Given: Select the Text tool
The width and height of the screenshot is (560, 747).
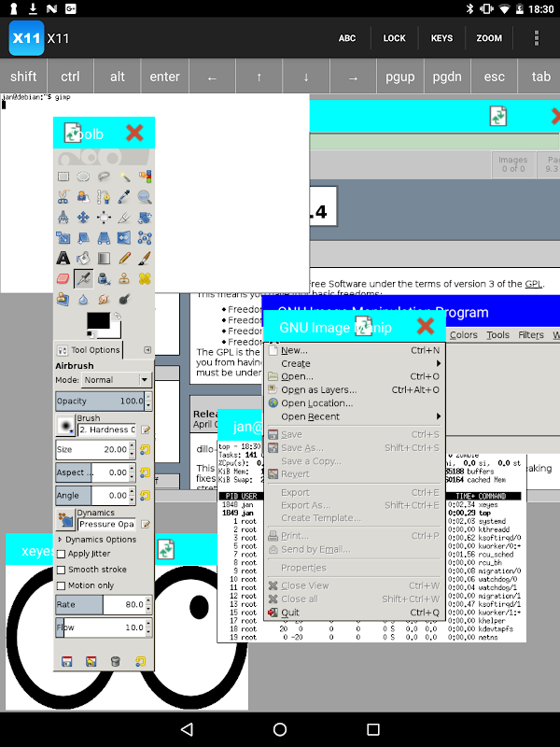Looking at the screenshot, I should tap(63, 259).
